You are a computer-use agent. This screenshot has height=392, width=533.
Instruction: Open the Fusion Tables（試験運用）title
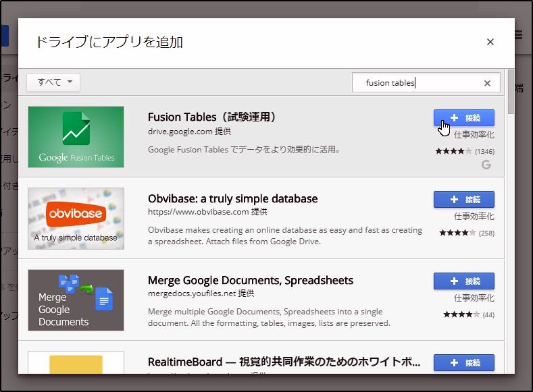tap(212, 117)
